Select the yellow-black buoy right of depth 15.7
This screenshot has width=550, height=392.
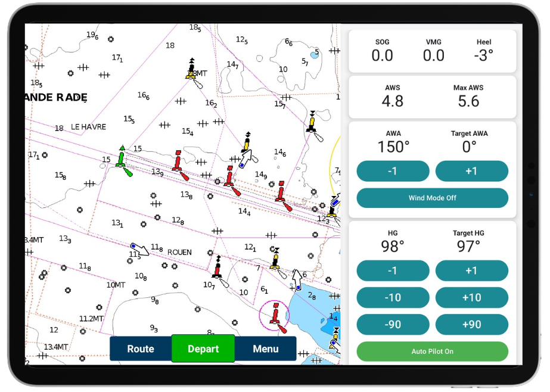click(x=311, y=122)
